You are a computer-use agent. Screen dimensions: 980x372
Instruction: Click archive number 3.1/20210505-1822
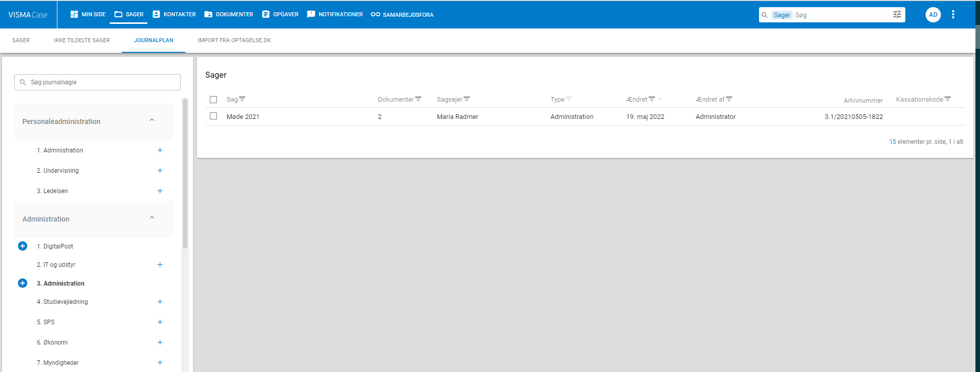click(x=853, y=117)
